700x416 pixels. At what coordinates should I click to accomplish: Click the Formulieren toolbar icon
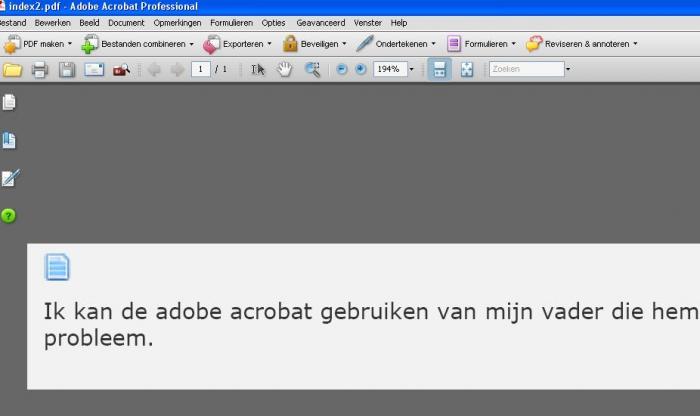[454, 44]
